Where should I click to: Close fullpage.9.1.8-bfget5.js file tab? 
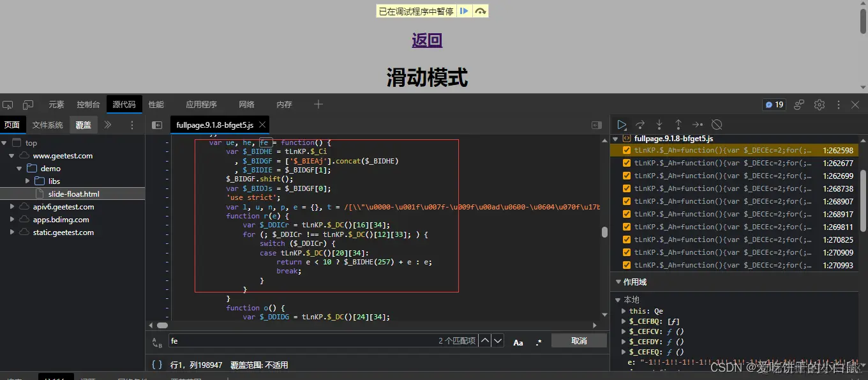[262, 125]
